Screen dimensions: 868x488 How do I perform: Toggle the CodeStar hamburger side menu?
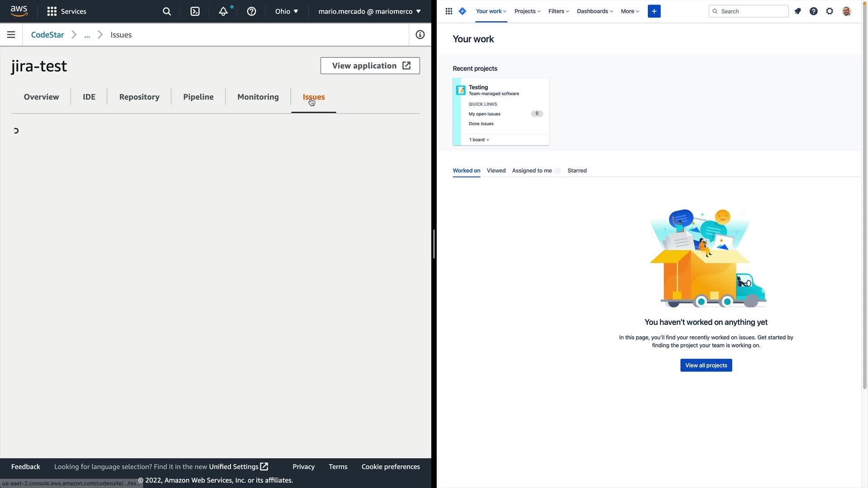(11, 35)
